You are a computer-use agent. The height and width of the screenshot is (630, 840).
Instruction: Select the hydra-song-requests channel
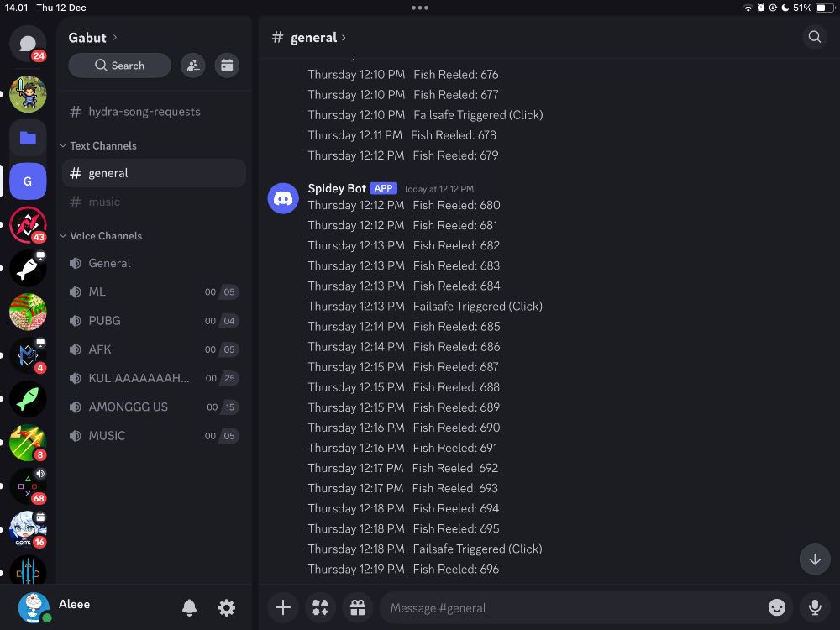pyautogui.click(x=154, y=112)
